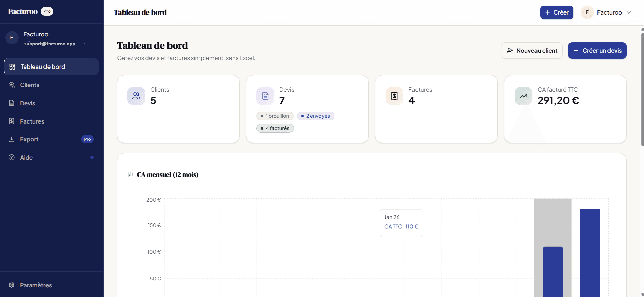Filter by the 2 envoyés badge
The height and width of the screenshot is (297, 644).
coord(315,116)
